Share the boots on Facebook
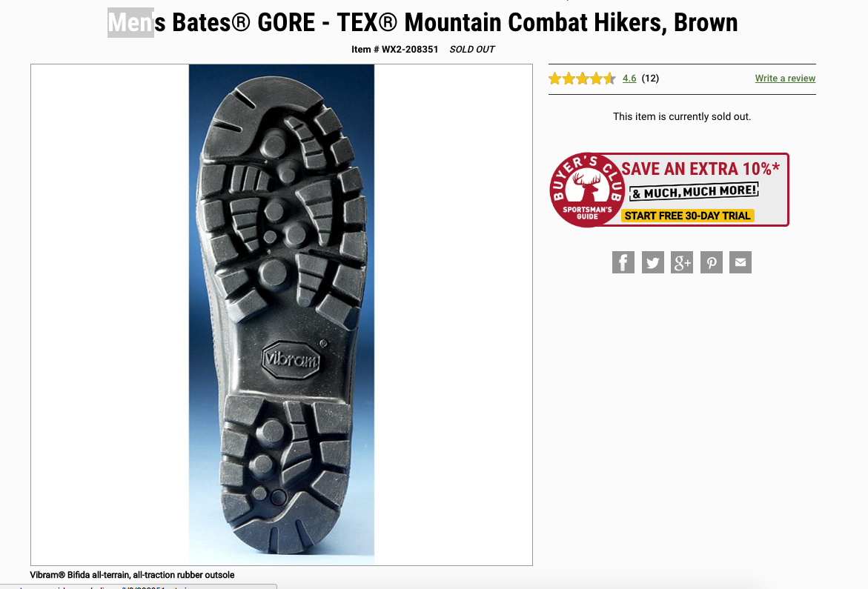This screenshot has width=868, height=589. tap(623, 262)
